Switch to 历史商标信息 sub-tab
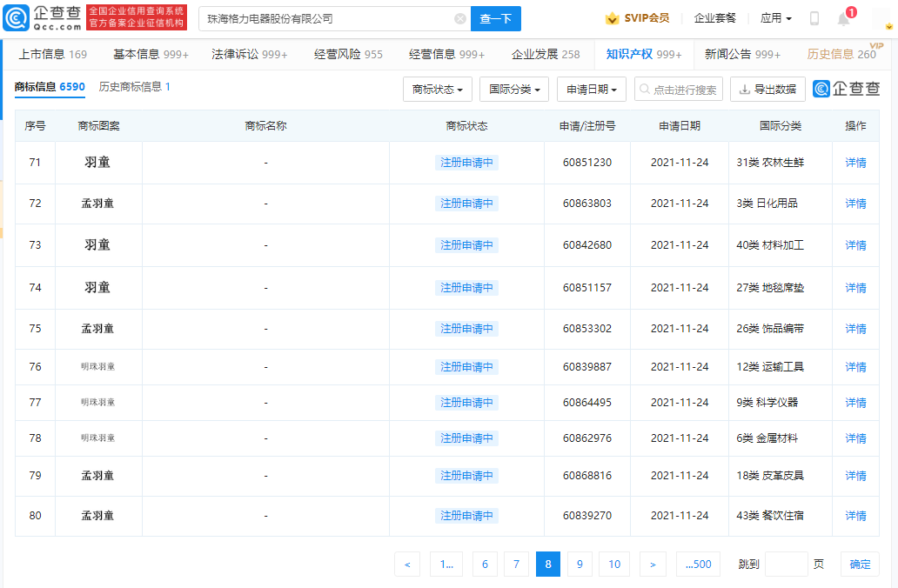Screen dimensions: 898x588 coord(134,87)
